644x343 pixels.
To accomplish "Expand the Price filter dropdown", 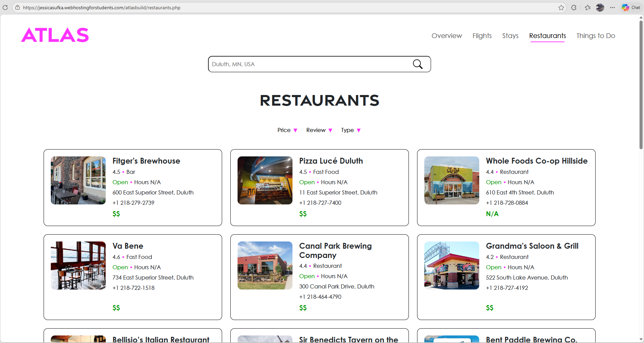I will 287,130.
